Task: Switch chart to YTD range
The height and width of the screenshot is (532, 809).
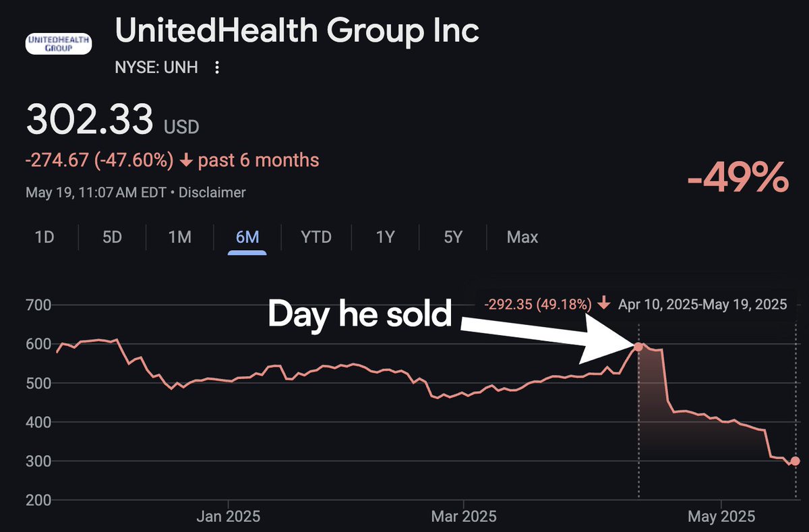Action: (x=318, y=237)
